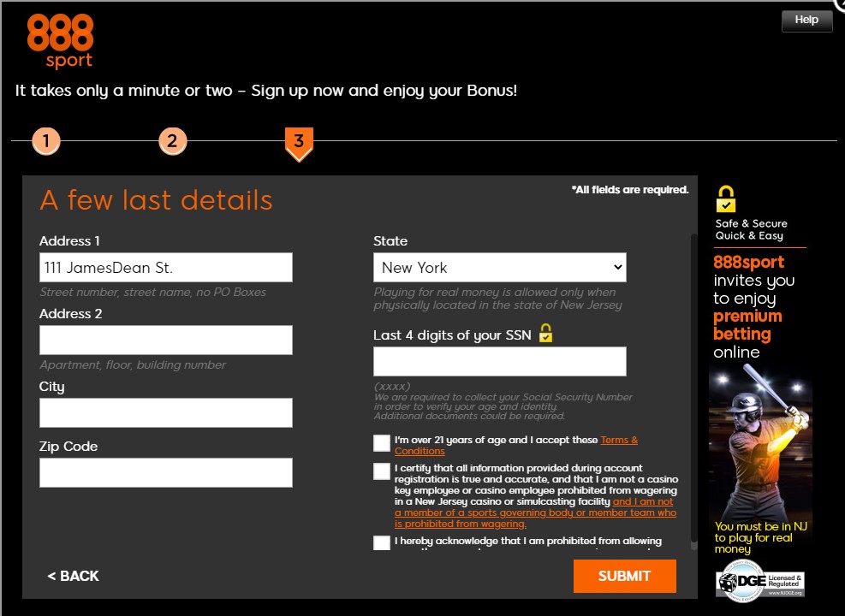This screenshot has height=616, width=845.
Task: Focus the Zip Code input field
Action: point(166,472)
